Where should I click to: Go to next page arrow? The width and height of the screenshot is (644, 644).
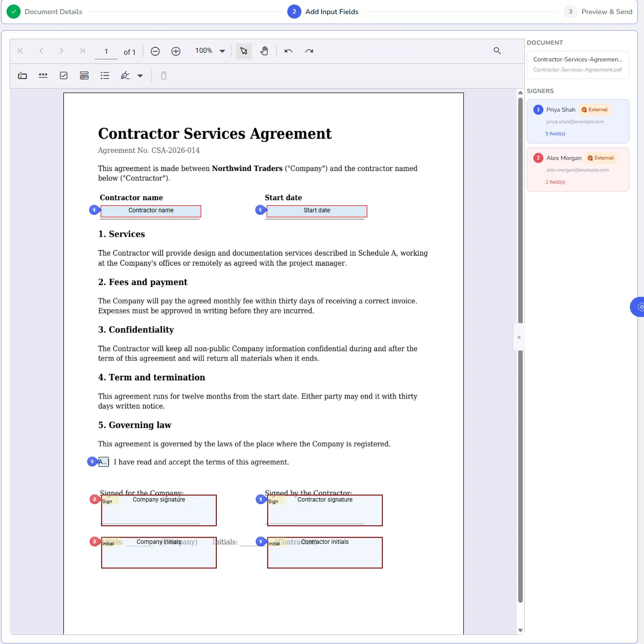click(x=61, y=51)
